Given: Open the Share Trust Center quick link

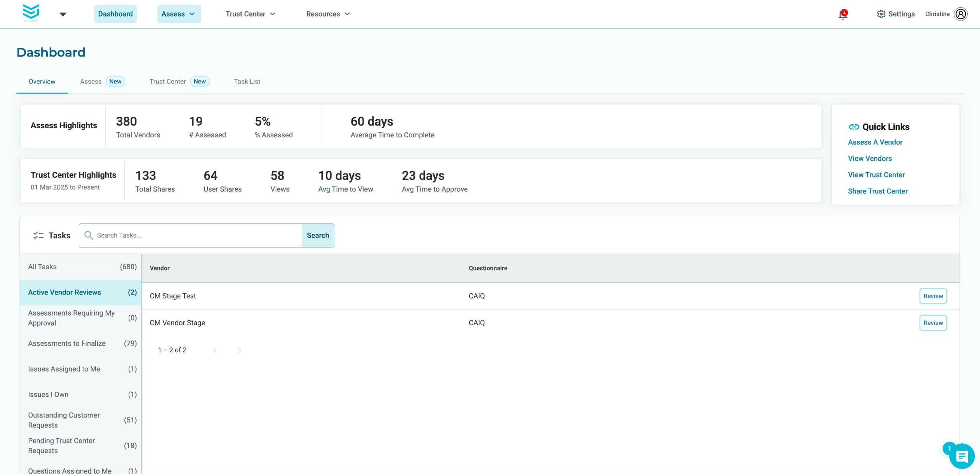Looking at the screenshot, I should (877, 191).
